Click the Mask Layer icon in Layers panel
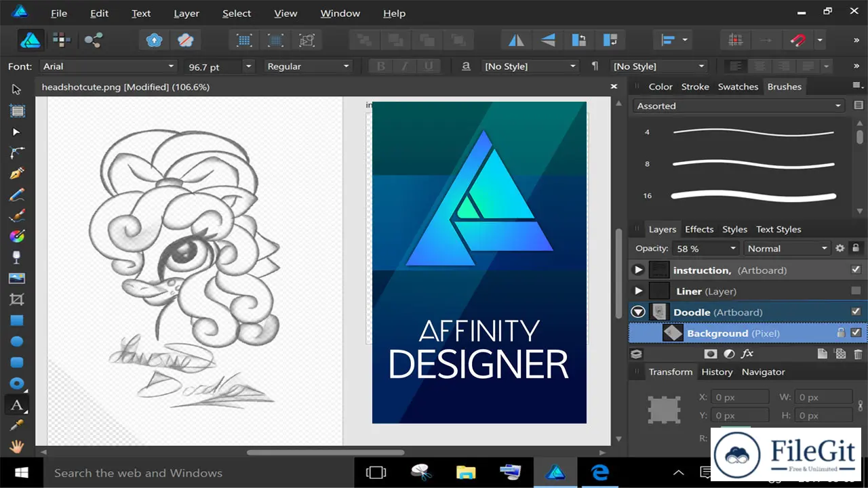 [711, 354]
